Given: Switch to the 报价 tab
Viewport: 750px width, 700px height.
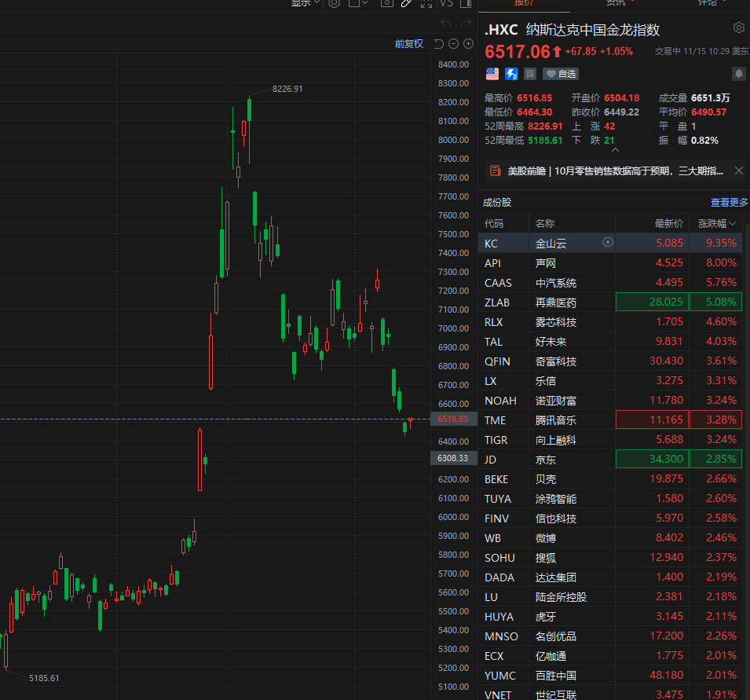Looking at the screenshot, I should [524, 3].
